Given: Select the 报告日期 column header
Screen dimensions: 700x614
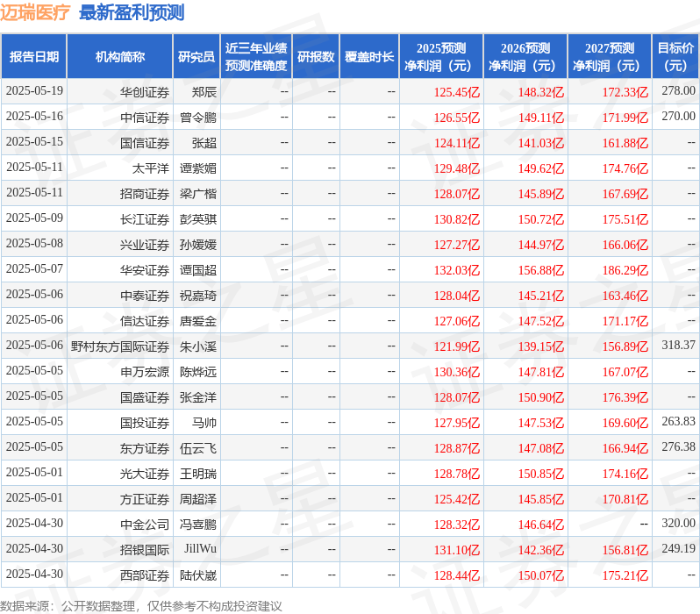Looking at the screenshot, I should click(34, 57).
